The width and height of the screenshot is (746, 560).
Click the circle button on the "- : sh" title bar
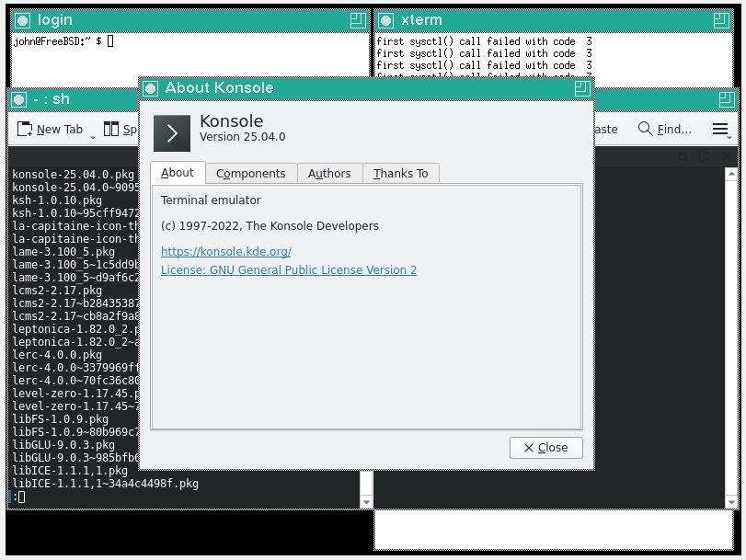(19, 99)
